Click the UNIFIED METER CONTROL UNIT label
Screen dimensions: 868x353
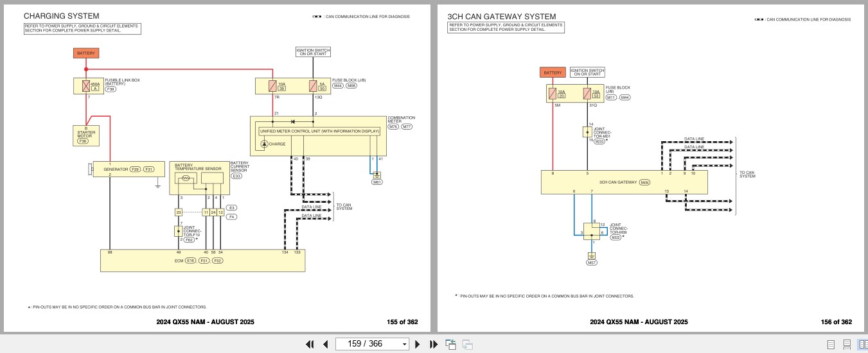click(319, 132)
